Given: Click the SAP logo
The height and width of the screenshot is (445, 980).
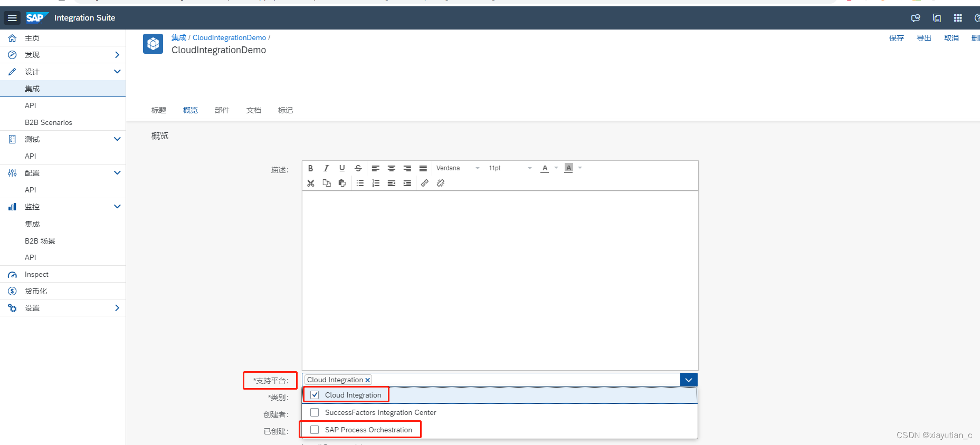Looking at the screenshot, I should coord(37,17).
